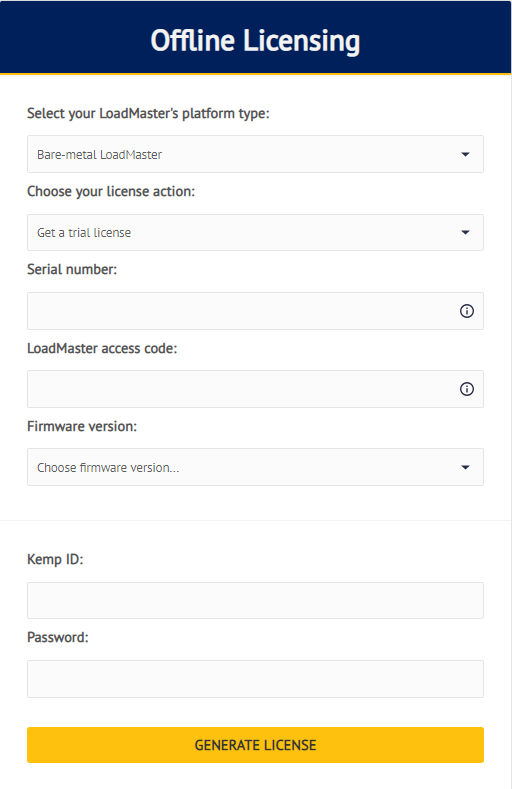
Task: Click the 'Firmware version:' label
Action: [x=82, y=426]
